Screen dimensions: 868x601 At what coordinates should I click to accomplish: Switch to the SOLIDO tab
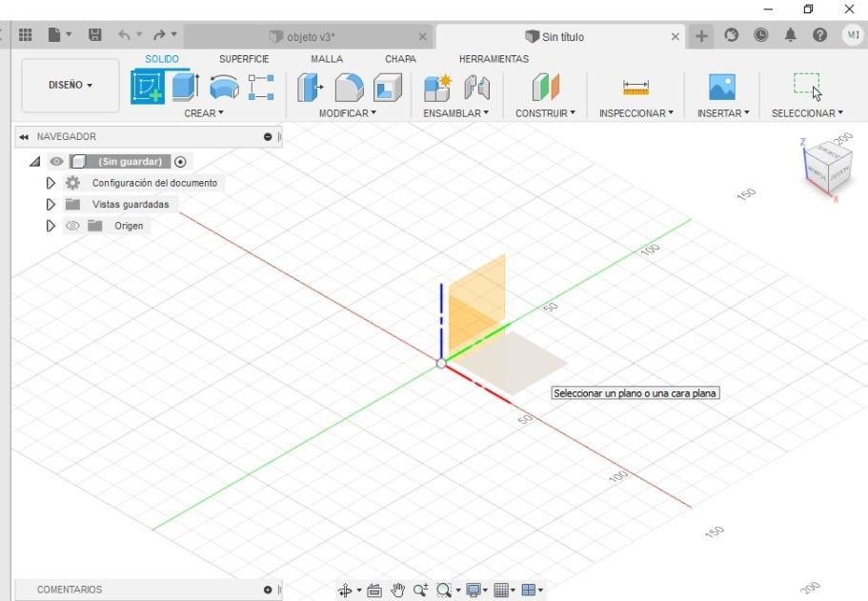(x=162, y=59)
